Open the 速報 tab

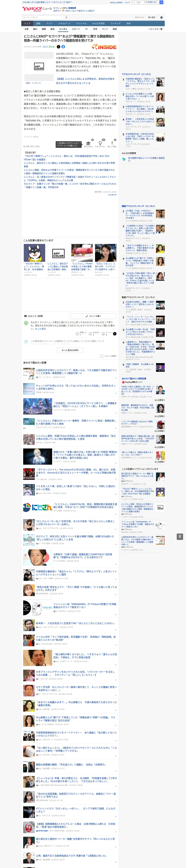(38, 24)
